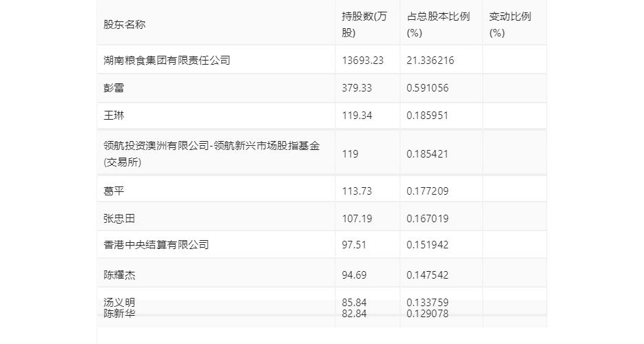Click the 持股数(万股) column header
Image resolution: width=644 pixels, height=344 pixels.
click(x=364, y=25)
